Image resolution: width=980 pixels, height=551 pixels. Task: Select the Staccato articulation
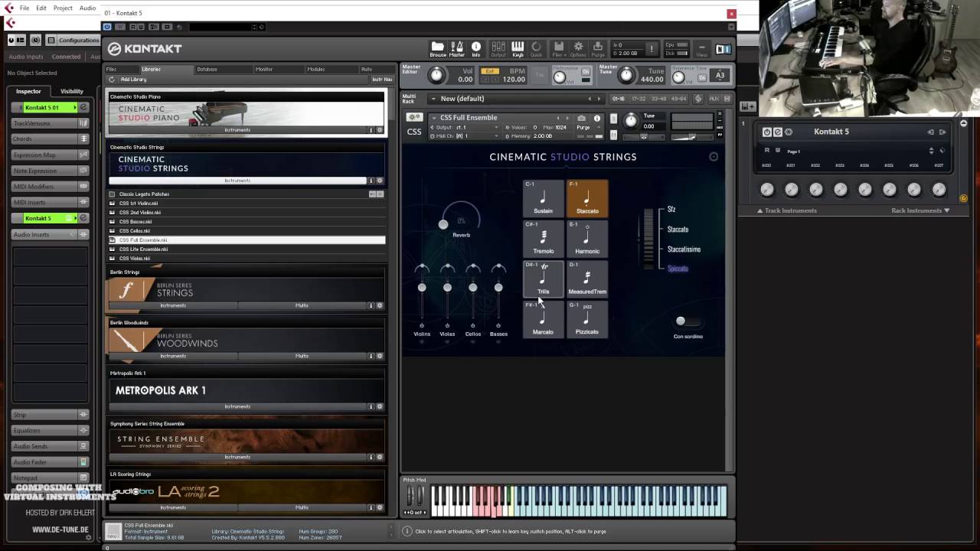pyautogui.click(x=587, y=198)
